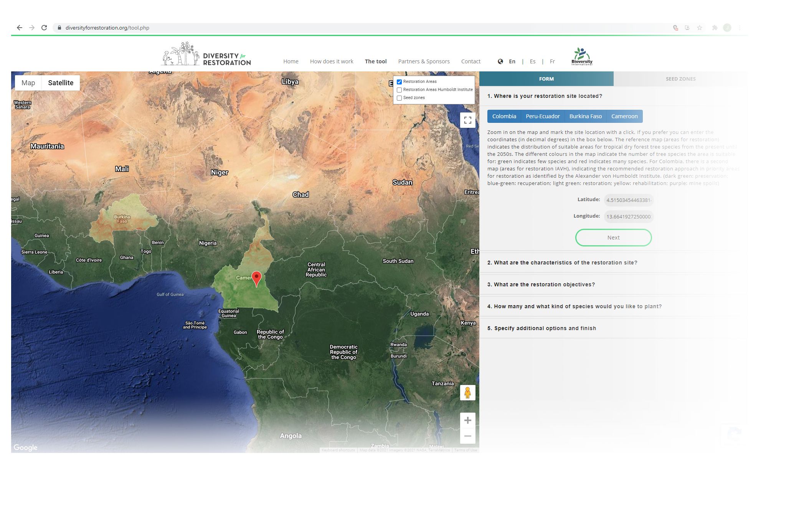Click the red location marker pin
Screen dimensions: 799x532
[x=256, y=278]
